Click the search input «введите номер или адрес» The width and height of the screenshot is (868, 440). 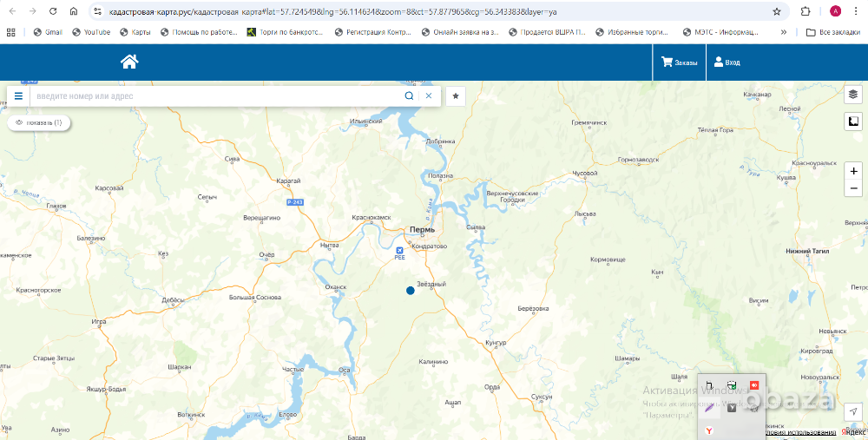click(x=217, y=95)
